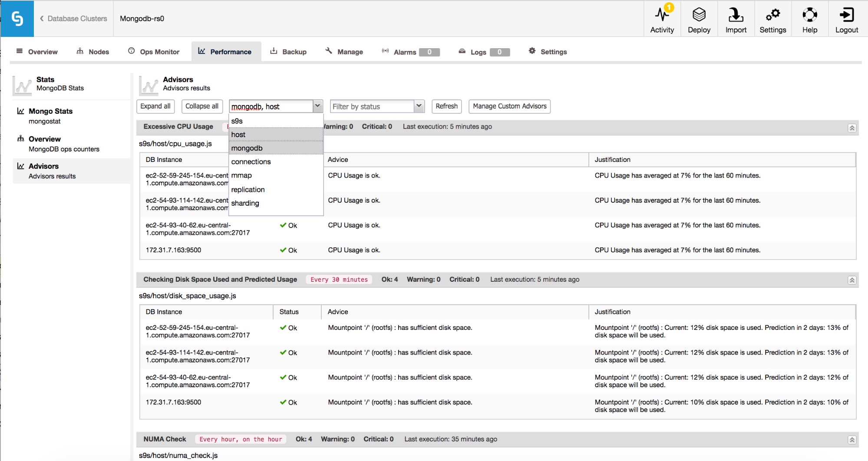The width and height of the screenshot is (868, 461).
Task: Click the Alarms count badge
Action: click(x=429, y=52)
